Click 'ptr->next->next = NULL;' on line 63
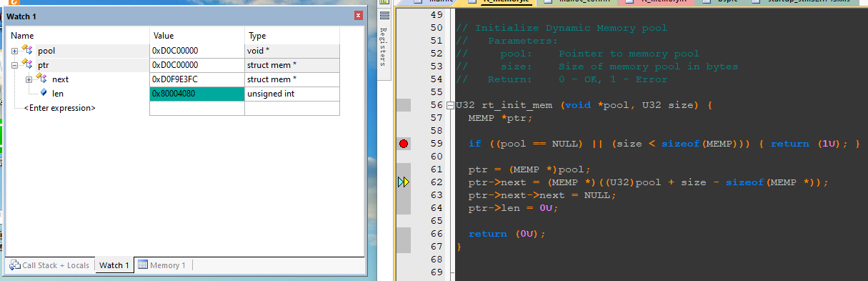Viewport: 868px width, 281px height. (x=542, y=195)
